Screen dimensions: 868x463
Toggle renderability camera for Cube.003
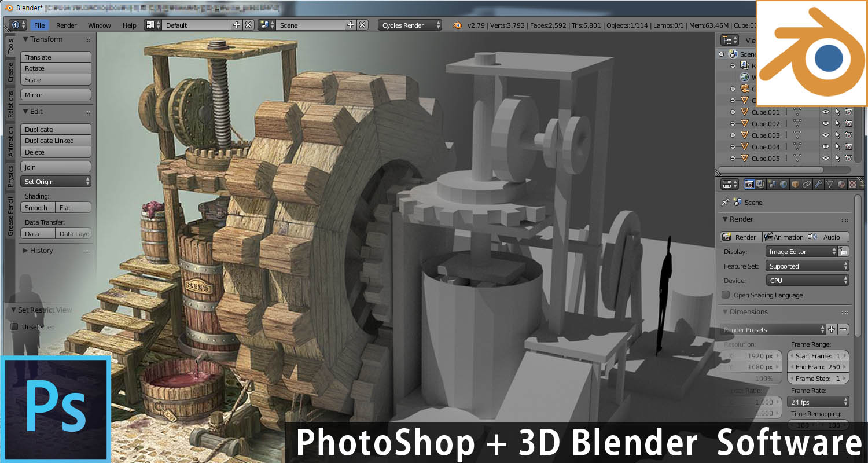(848, 135)
